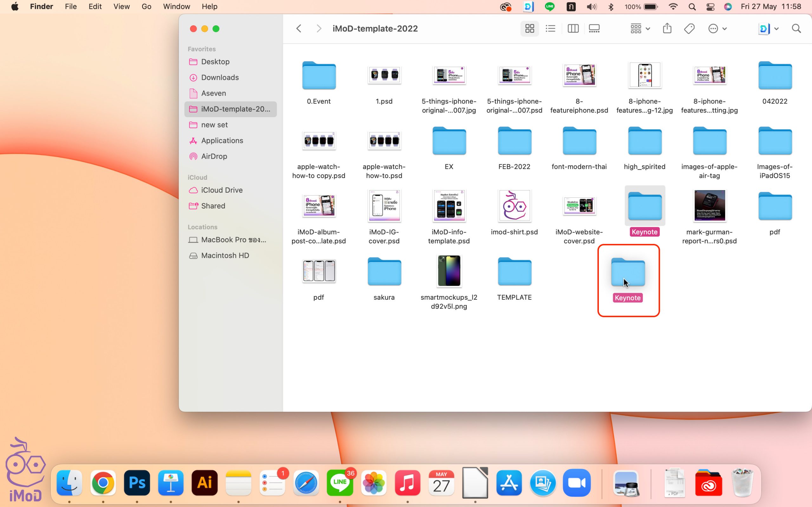Click the Share toolbar icon
Screen dimensions: 812x507
667,29
